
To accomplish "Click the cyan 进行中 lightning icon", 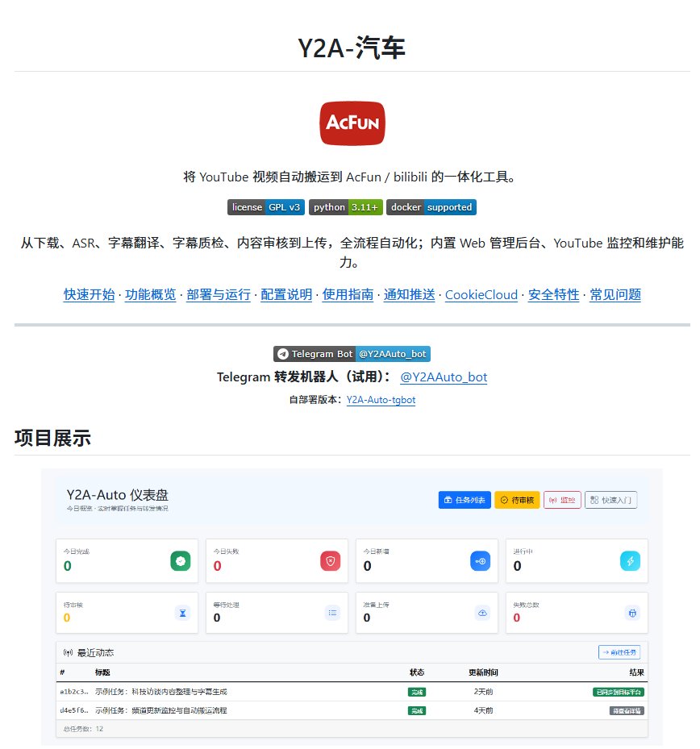I will tap(630, 561).
